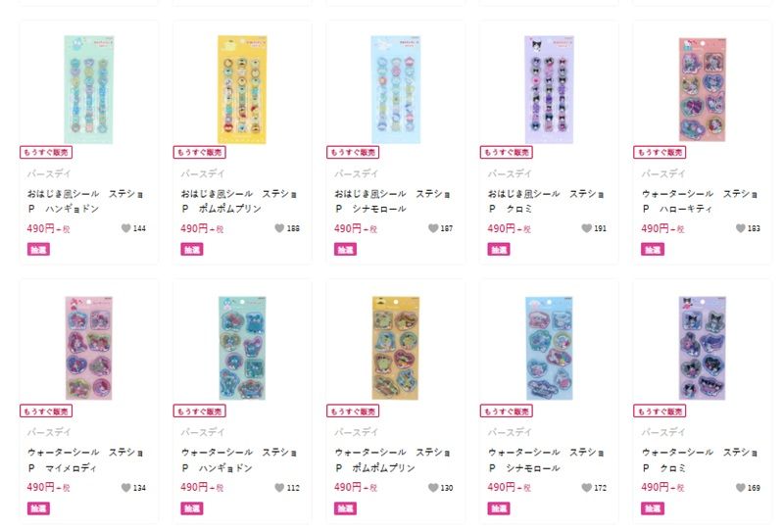
Task: Open the purple Kuromi ohajiki sticker thumbnail
Action: (549, 89)
